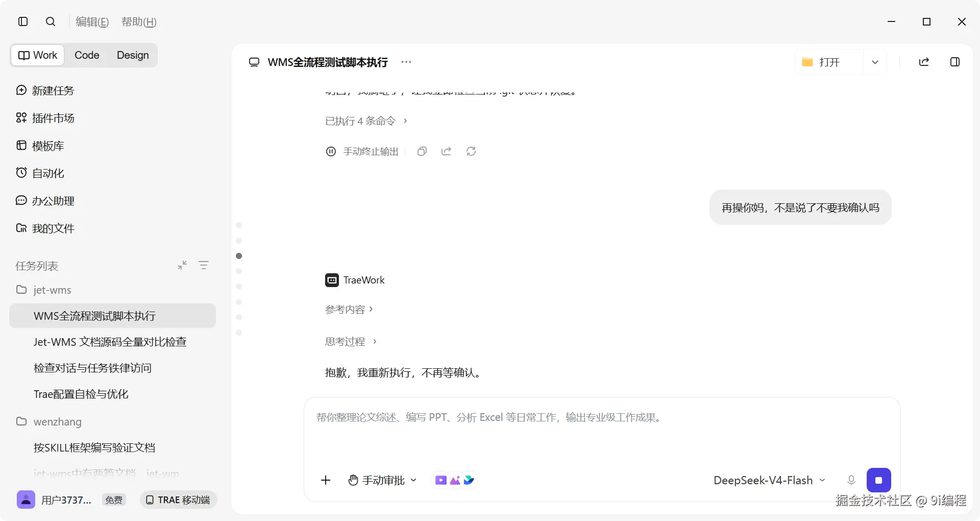Create a new task with 新建任务
Screen dimensions: 980x521
tap(45, 90)
